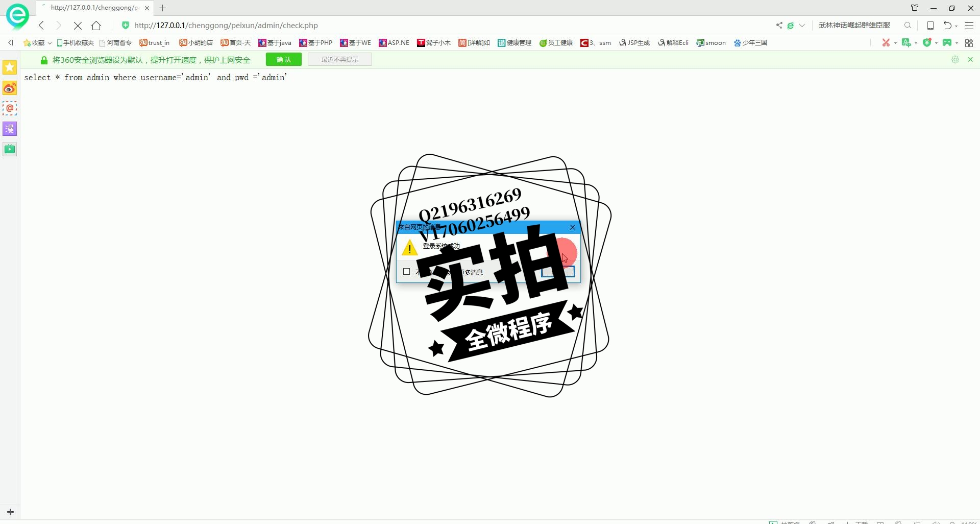
Task: Expand the screenshot tool dropdown arrow
Action: tap(895, 43)
